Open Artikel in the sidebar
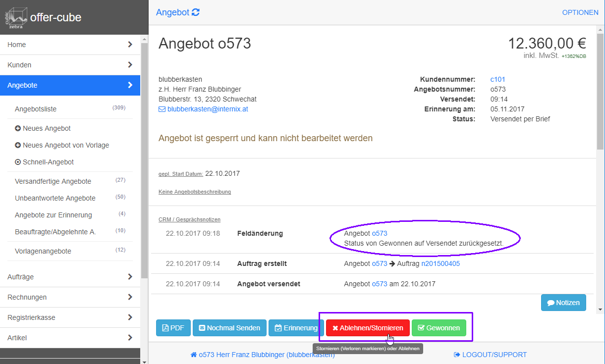 (70, 338)
